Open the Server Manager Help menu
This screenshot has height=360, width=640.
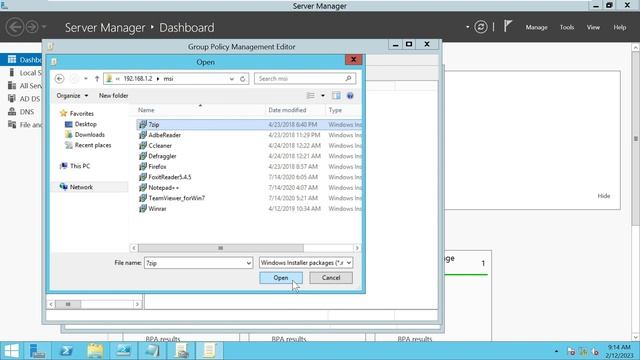click(620, 27)
